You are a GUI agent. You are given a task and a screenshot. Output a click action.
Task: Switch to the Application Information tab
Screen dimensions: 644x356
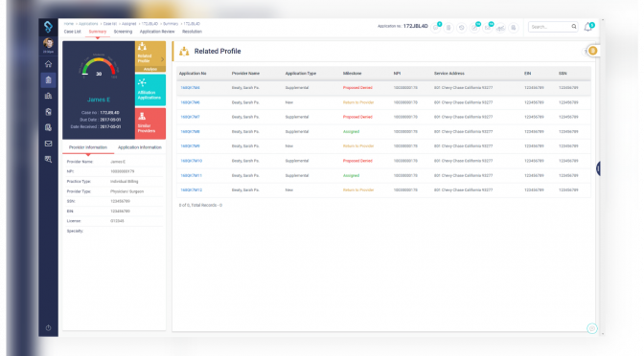point(140,147)
